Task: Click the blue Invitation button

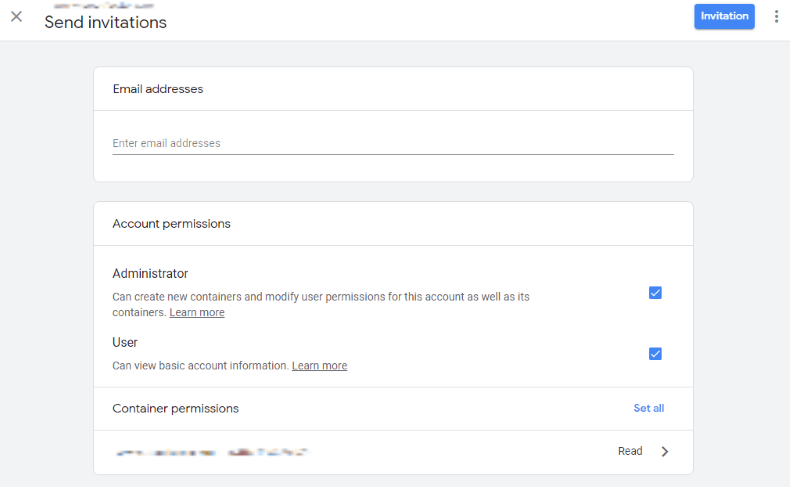Action: coord(724,16)
